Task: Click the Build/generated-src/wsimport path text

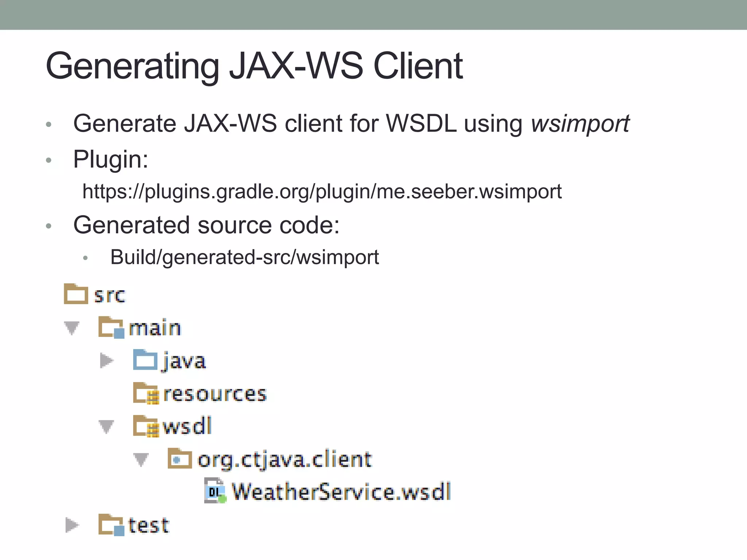Action: (245, 257)
